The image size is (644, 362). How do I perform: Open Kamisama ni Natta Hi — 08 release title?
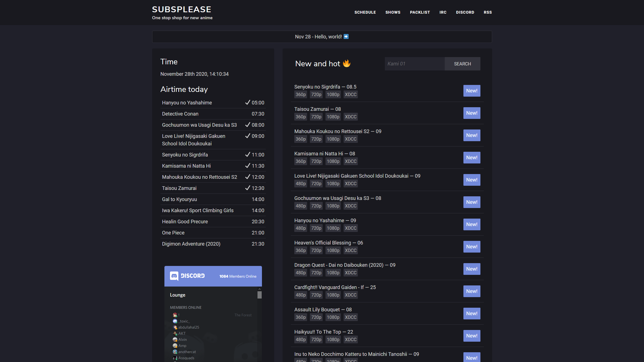coord(325,154)
